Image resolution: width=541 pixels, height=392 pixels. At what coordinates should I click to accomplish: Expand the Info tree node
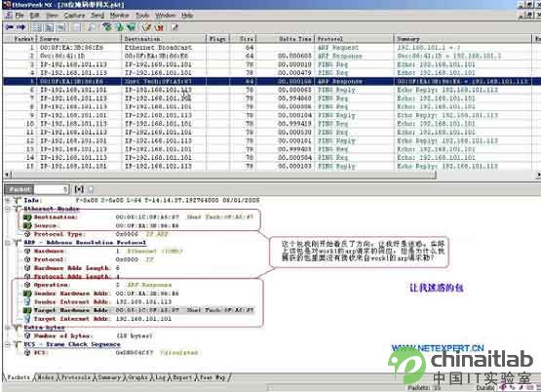(x=8, y=200)
